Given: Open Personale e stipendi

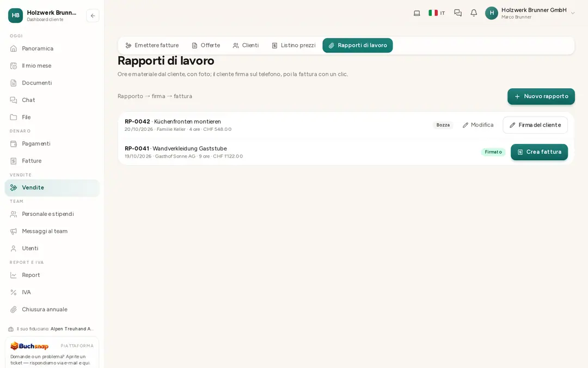Looking at the screenshot, I should point(52,214).
